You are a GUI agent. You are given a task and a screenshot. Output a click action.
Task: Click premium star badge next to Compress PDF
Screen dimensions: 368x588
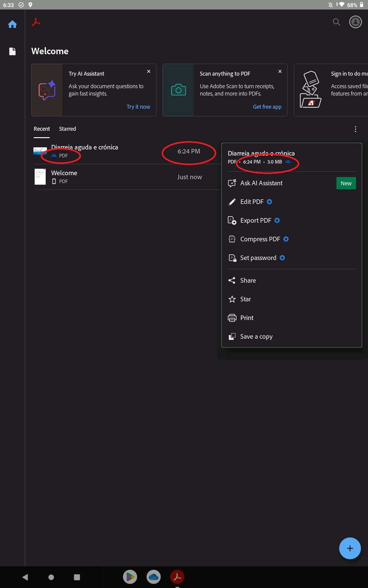tap(286, 239)
